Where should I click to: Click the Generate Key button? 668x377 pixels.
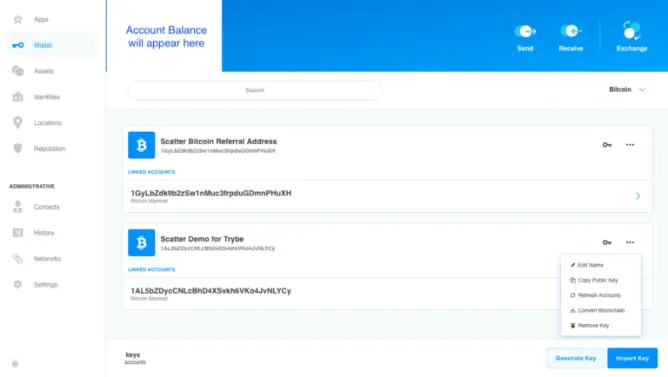coord(576,358)
